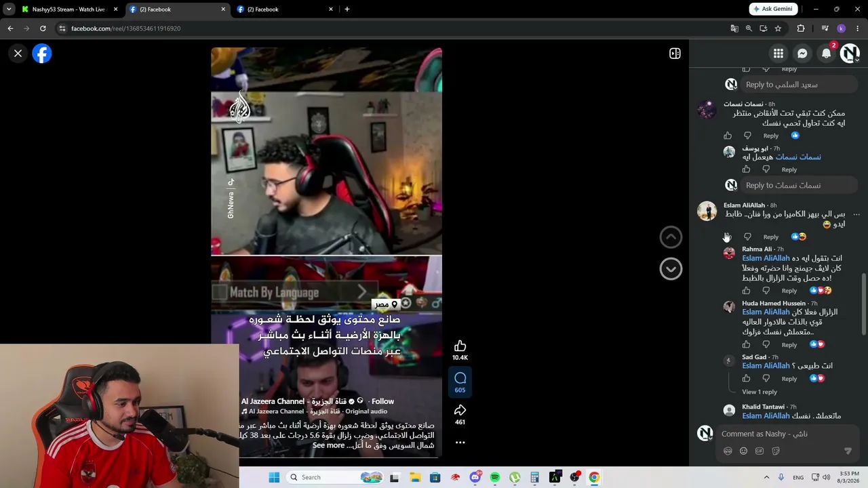Viewport: 868px width, 488px height.
Task: Expand the caption with See more
Action: pos(329,445)
